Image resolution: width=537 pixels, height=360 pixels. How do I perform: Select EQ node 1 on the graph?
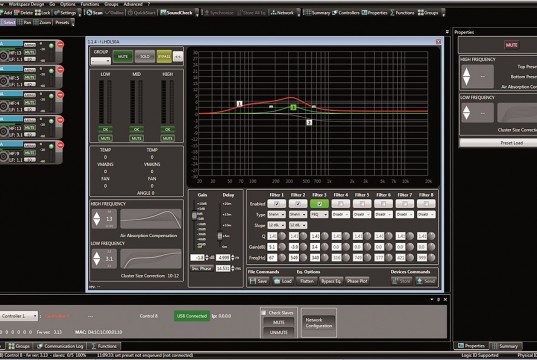(239, 104)
